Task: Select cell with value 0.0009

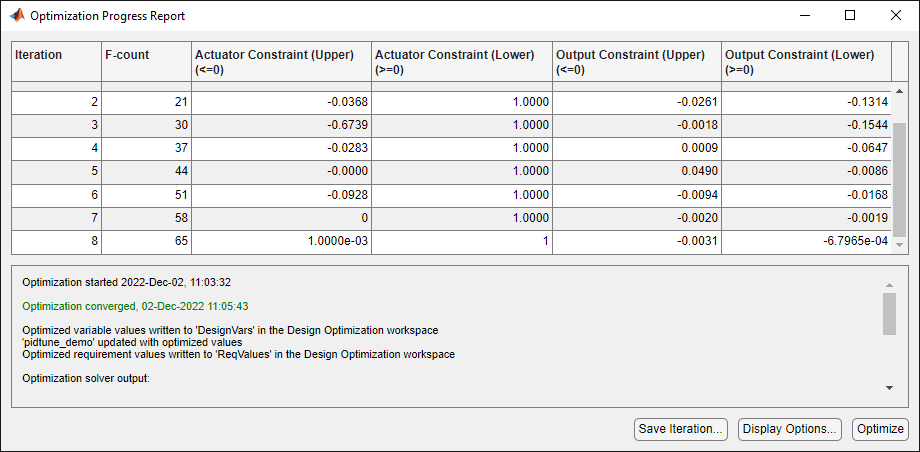Action: coord(637,149)
